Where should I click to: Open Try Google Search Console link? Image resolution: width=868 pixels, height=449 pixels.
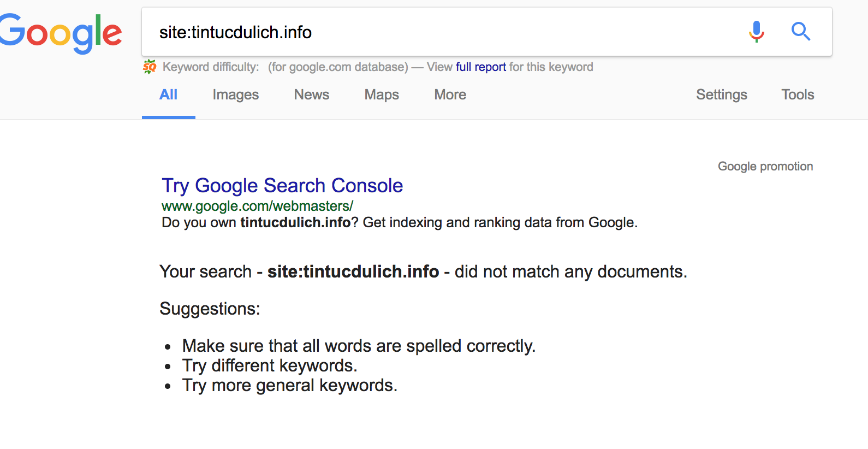tap(282, 186)
